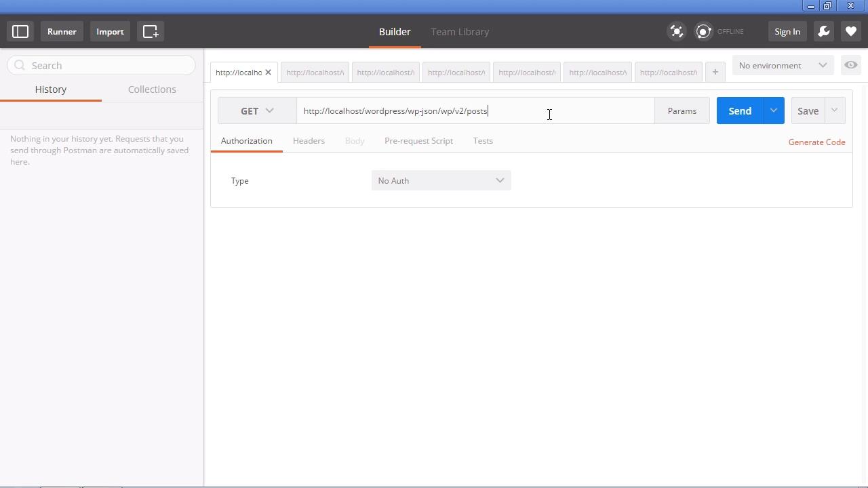
Task: Click Generate Code link
Action: [x=816, y=142]
